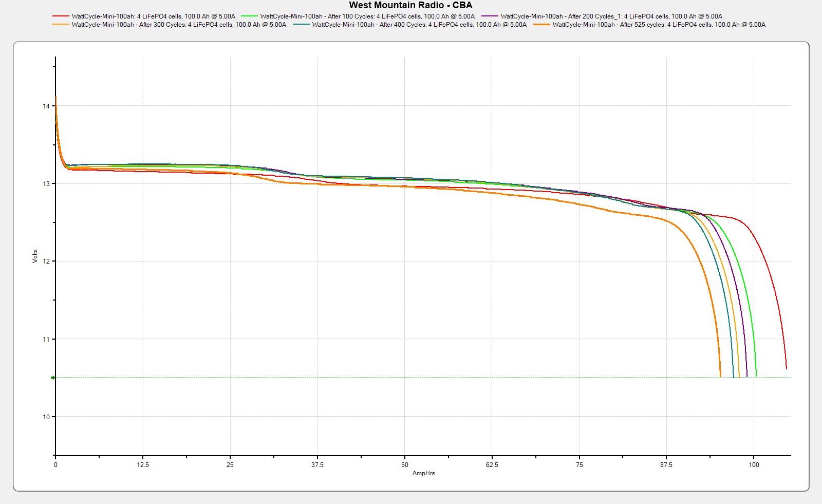Click the "After 525 cycles" legend label text
This screenshot has height=504, width=822.
[659, 25]
